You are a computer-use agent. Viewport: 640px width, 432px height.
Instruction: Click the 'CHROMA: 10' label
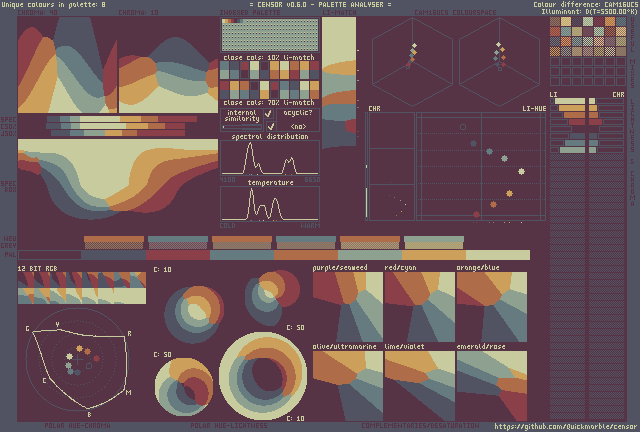coord(138,13)
